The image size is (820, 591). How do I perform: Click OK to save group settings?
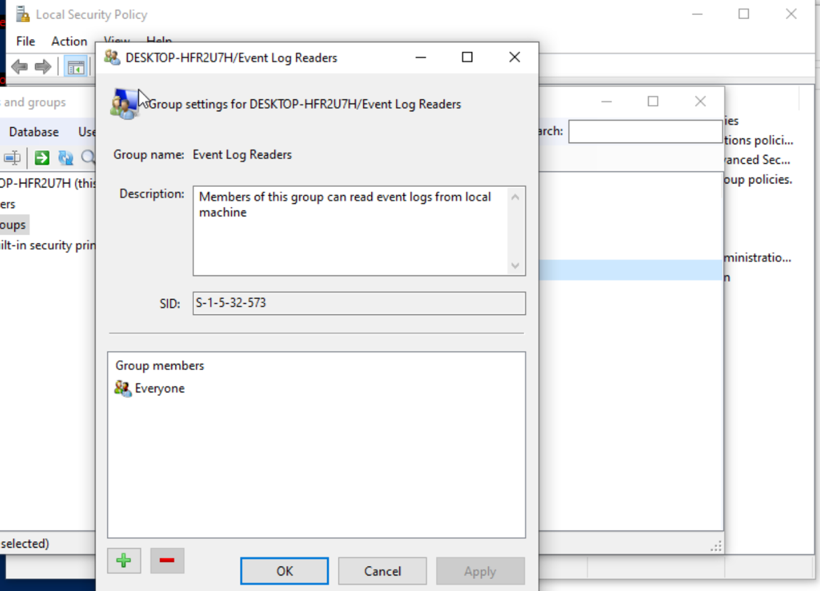(x=283, y=570)
